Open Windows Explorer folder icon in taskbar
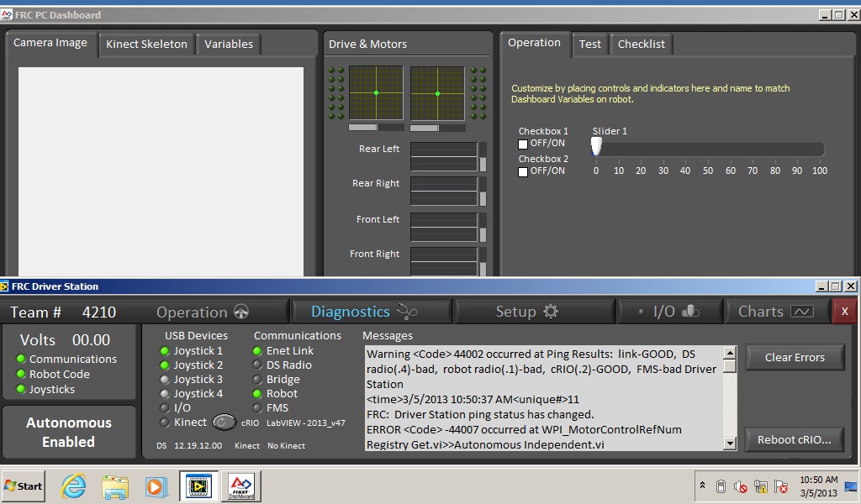The width and height of the screenshot is (861, 504). pyautogui.click(x=115, y=486)
